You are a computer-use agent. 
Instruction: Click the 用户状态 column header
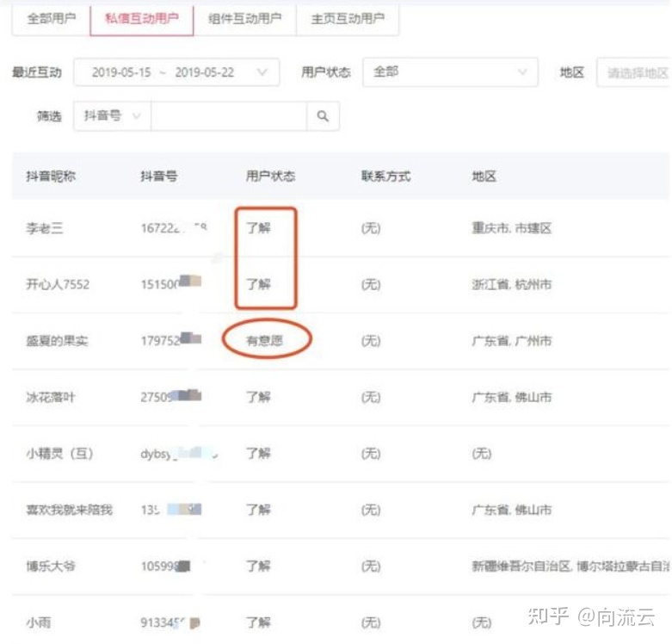pos(270,176)
